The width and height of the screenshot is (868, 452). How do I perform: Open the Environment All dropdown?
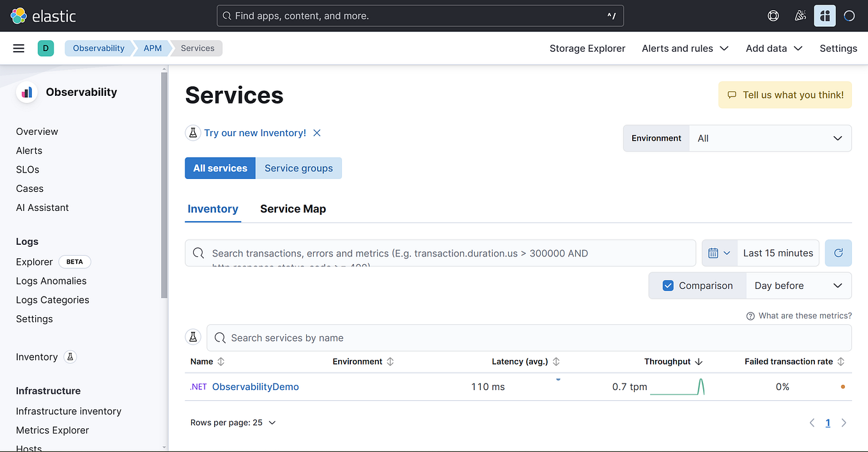click(x=770, y=138)
